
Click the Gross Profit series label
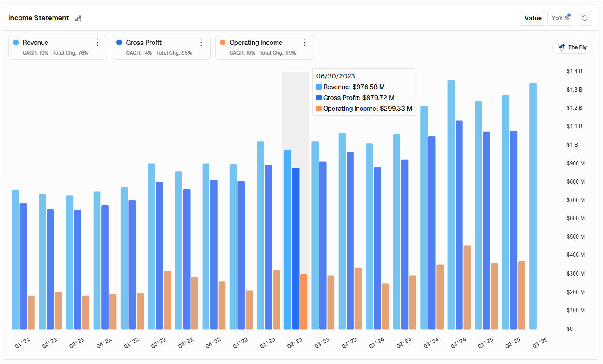[x=144, y=43]
